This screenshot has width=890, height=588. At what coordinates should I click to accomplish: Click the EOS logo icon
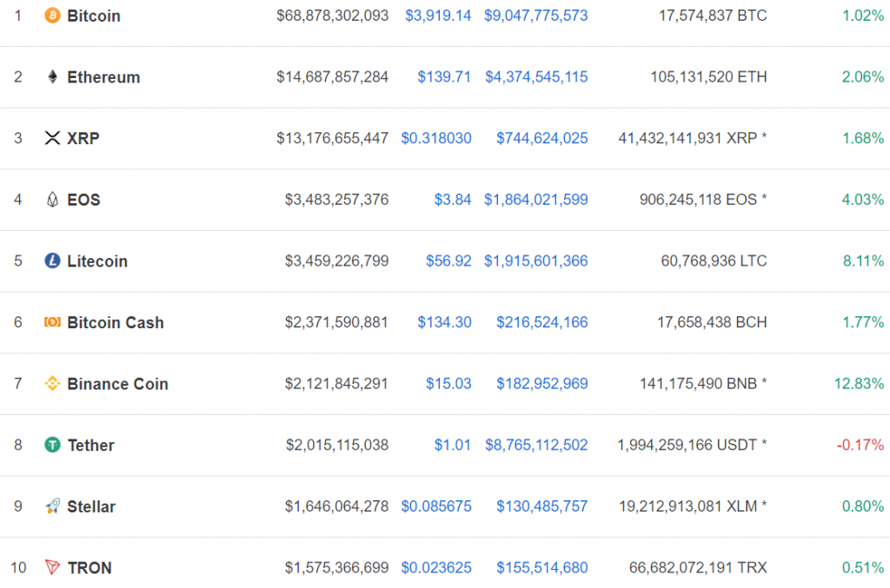pyautogui.click(x=52, y=200)
